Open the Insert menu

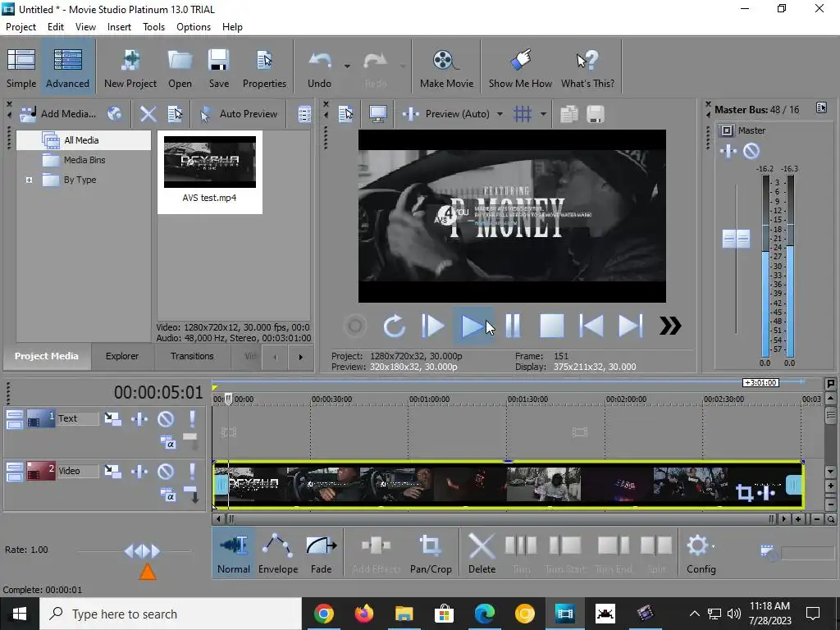point(119,27)
